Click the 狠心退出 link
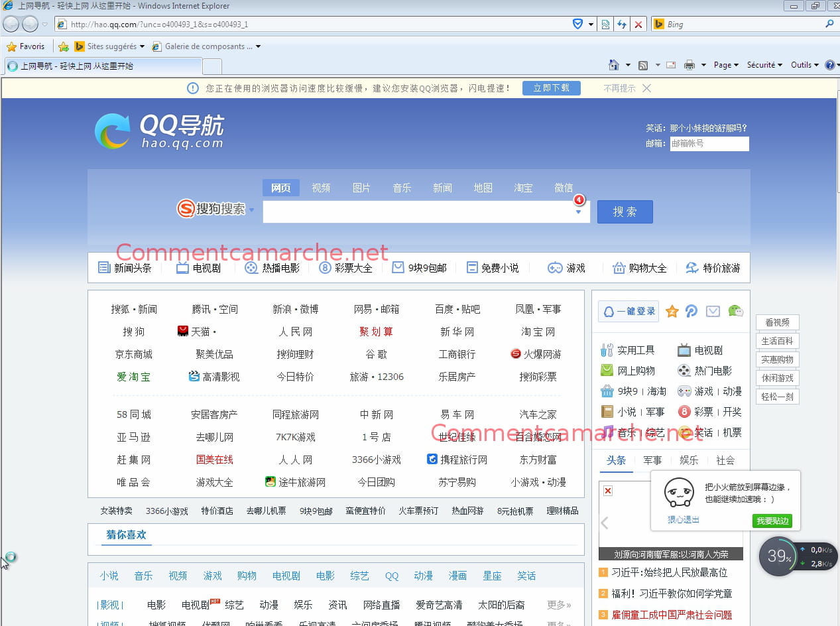 point(684,520)
